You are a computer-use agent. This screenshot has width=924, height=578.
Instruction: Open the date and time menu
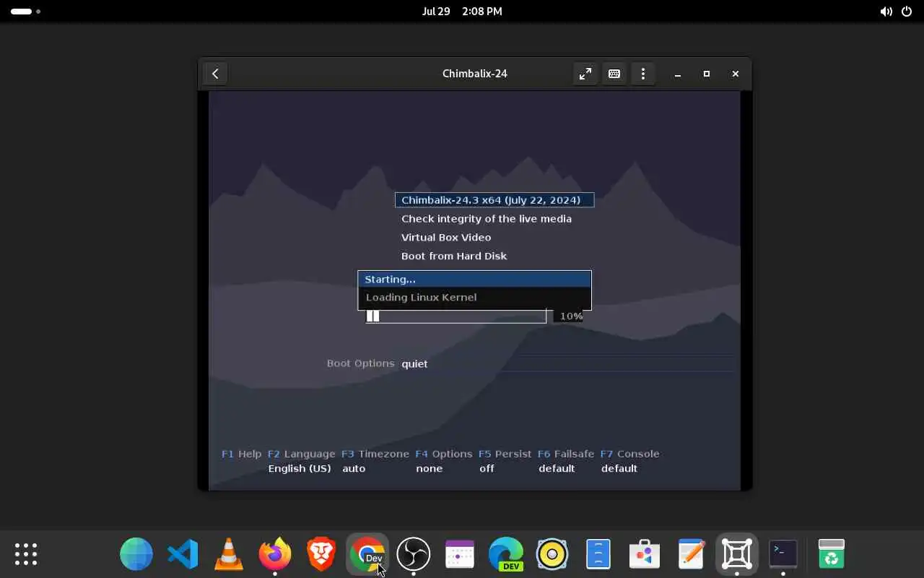[462, 12]
